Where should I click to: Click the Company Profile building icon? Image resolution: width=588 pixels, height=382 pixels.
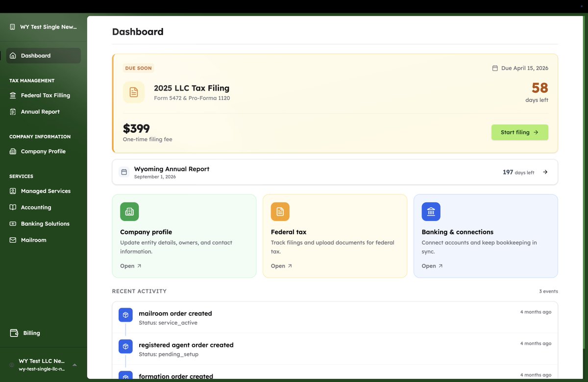click(x=13, y=152)
